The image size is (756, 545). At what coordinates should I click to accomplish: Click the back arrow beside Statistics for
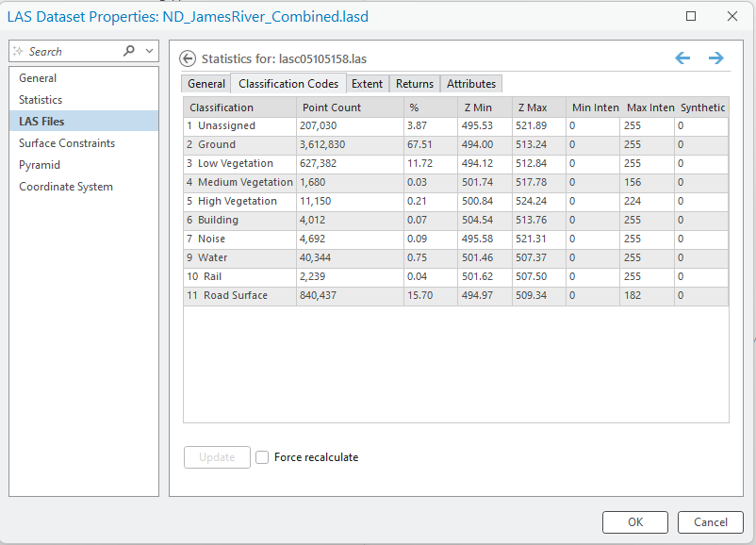[x=188, y=58]
